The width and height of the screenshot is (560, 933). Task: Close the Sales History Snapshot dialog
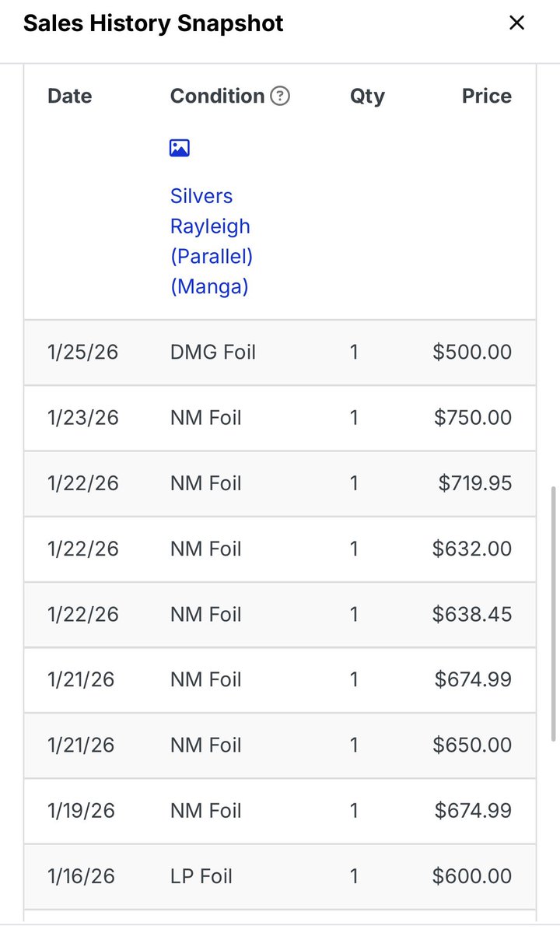tap(516, 23)
